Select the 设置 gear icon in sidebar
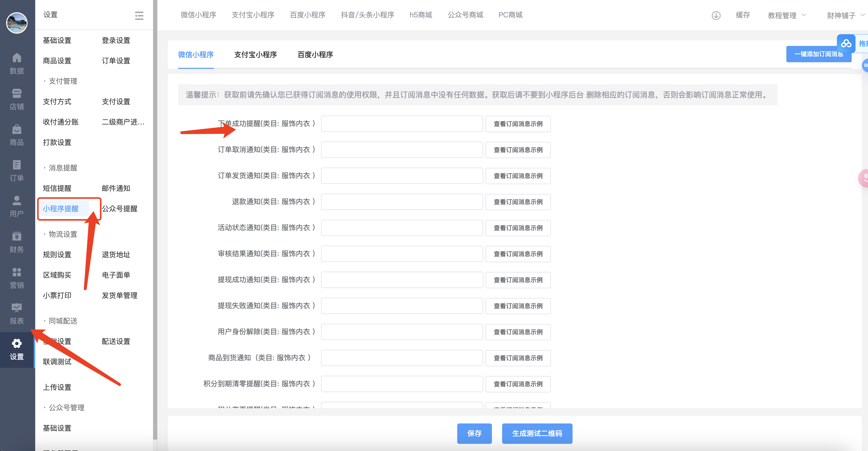Screen dimensions: 868x451 (x=17, y=344)
